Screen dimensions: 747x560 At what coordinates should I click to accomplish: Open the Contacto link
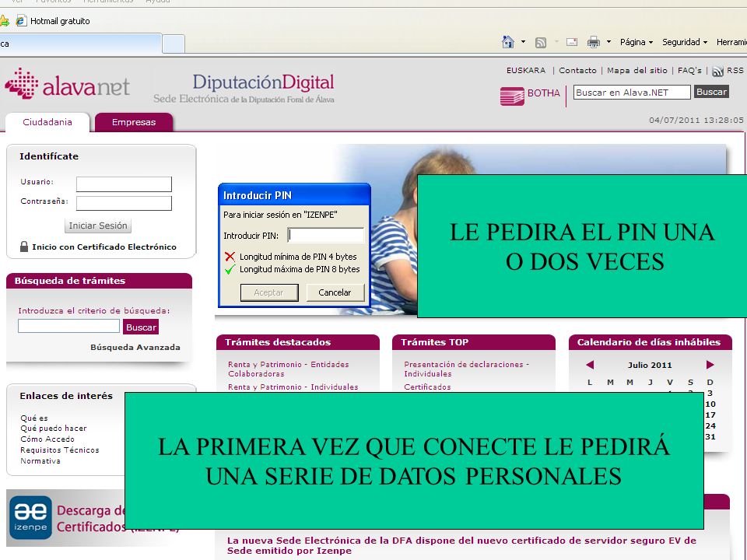point(577,71)
